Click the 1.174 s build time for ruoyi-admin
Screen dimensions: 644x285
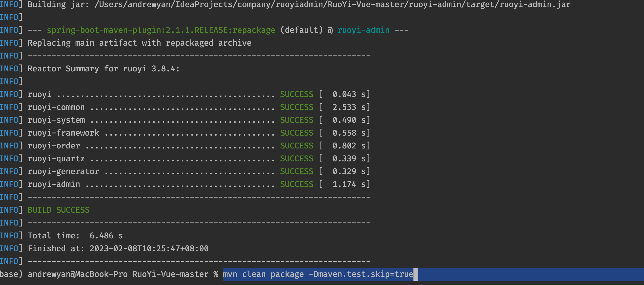click(x=344, y=184)
